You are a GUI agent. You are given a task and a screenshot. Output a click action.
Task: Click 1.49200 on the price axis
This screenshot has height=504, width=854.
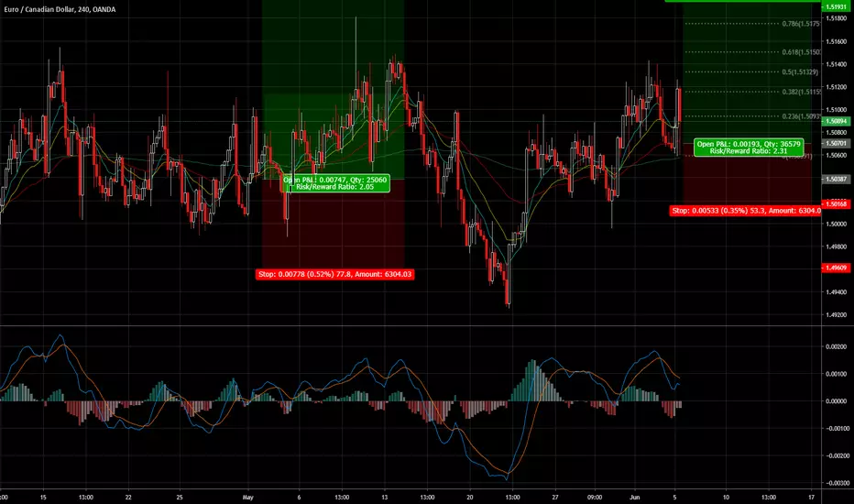[836, 315]
